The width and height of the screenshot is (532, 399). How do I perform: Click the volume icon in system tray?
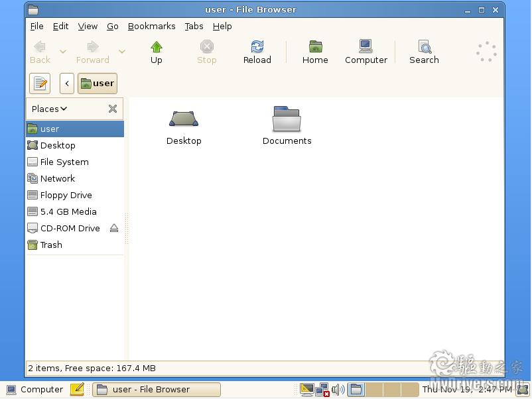pyautogui.click(x=338, y=390)
